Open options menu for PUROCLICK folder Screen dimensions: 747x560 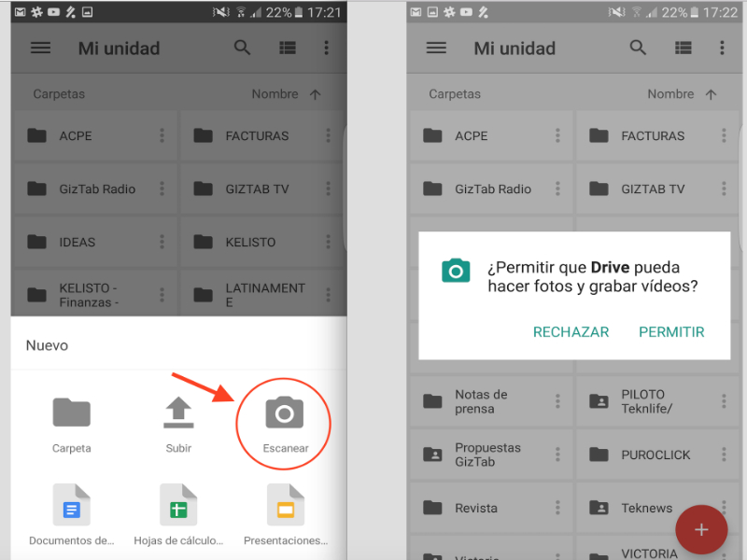[724, 455]
